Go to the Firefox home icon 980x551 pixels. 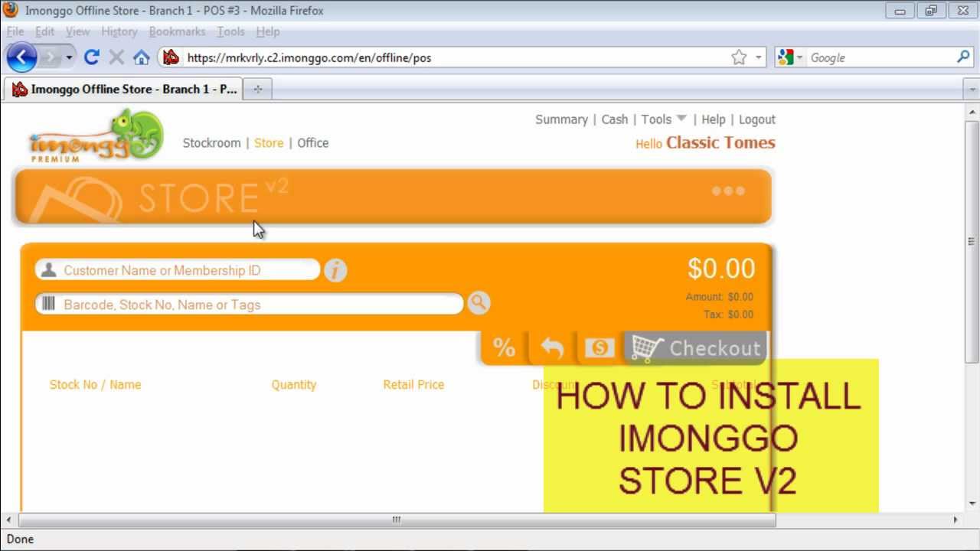pos(141,57)
